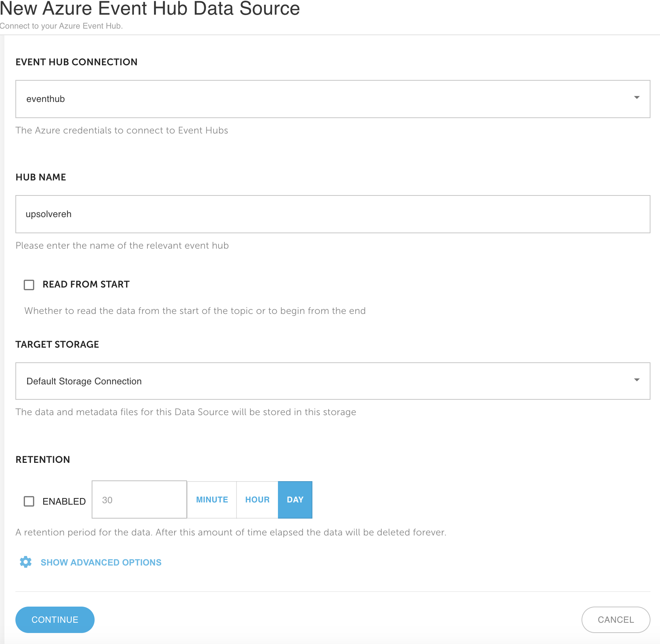Click the Hub Name input field

tap(333, 214)
